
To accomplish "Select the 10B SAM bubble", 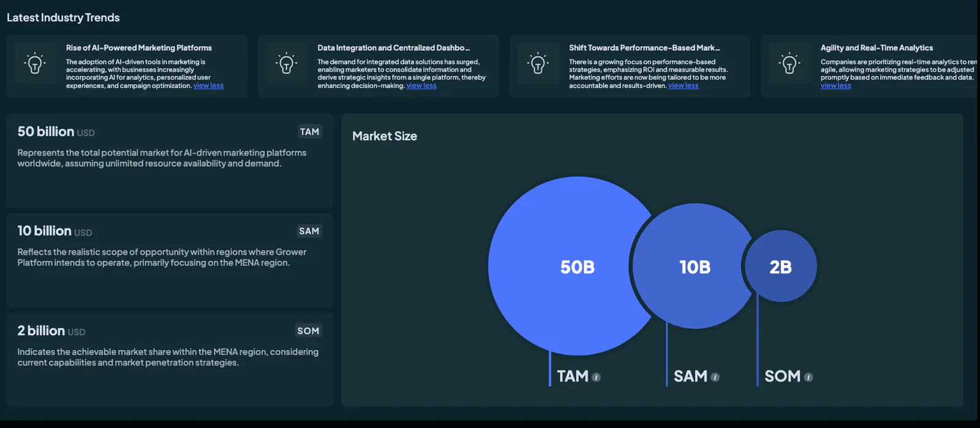I will coord(694,266).
